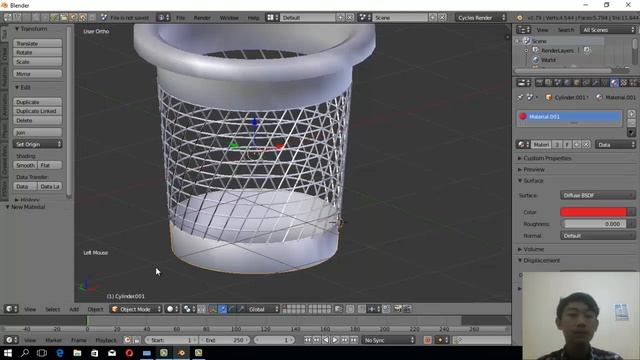Open the material browse sphere icon
This screenshot has height=360, width=640.
click(x=523, y=144)
